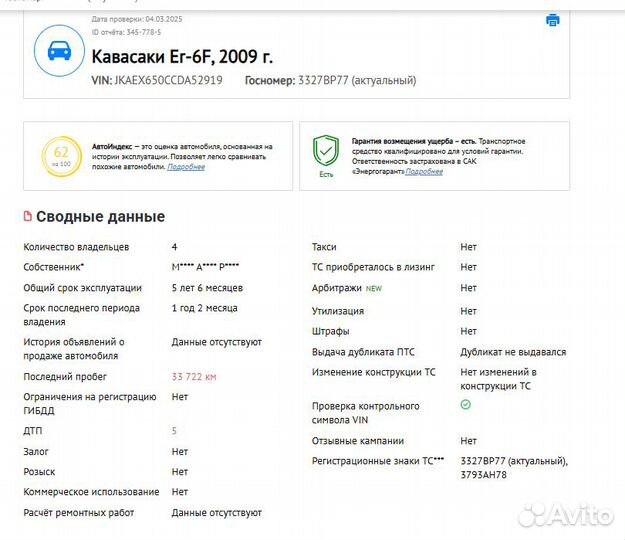This screenshot has height=540, width=625.
Task: Click the report ID 345-778-5
Action: click(143, 32)
